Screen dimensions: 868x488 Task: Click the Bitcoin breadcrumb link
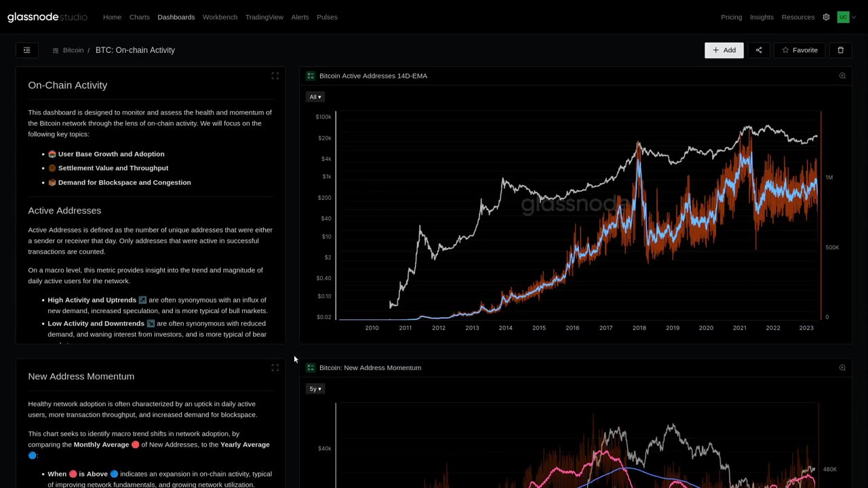[73, 50]
